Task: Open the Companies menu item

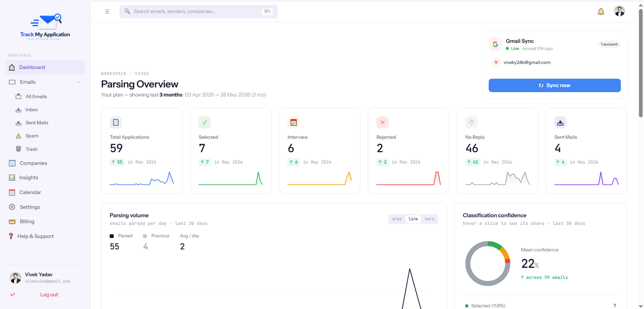Action: pos(45,163)
